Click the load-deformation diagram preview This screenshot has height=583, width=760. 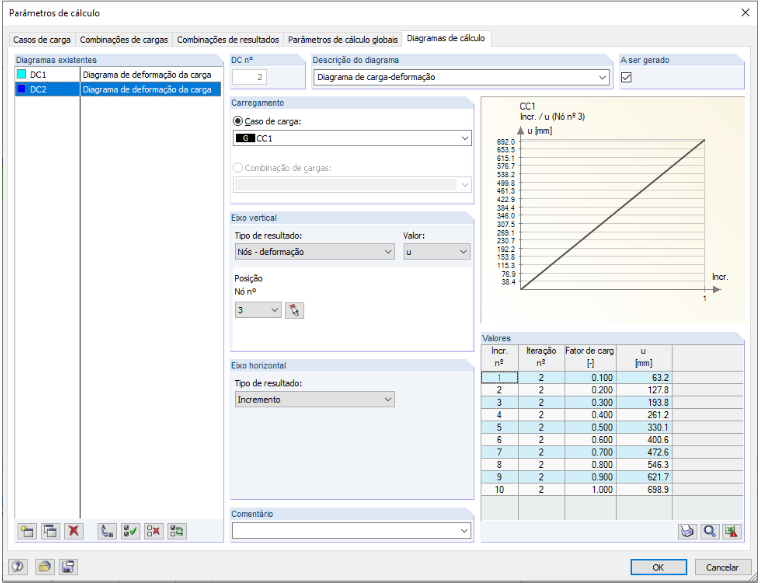pyautogui.click(x=613, y=210)
